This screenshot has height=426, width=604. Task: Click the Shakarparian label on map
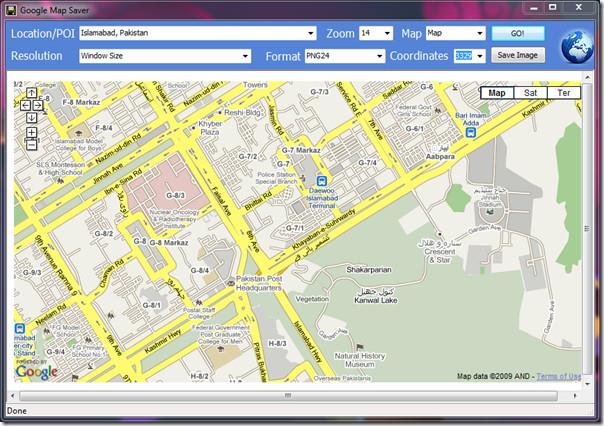click(x=369, y=270)
